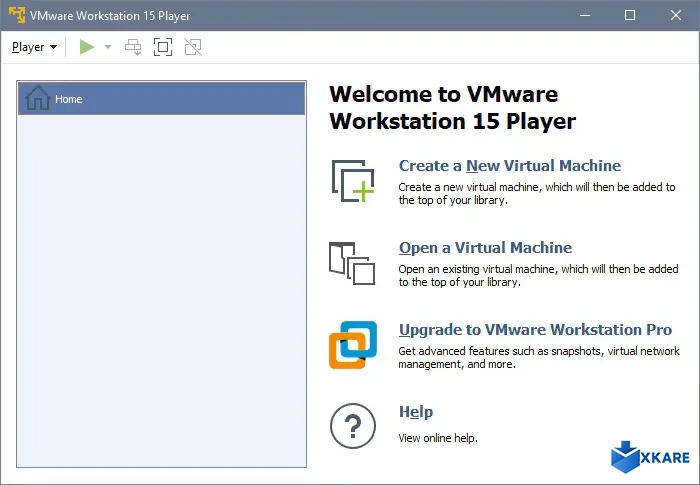
Task: Click the open virtual machine folder icon
Action: [352, 263]
